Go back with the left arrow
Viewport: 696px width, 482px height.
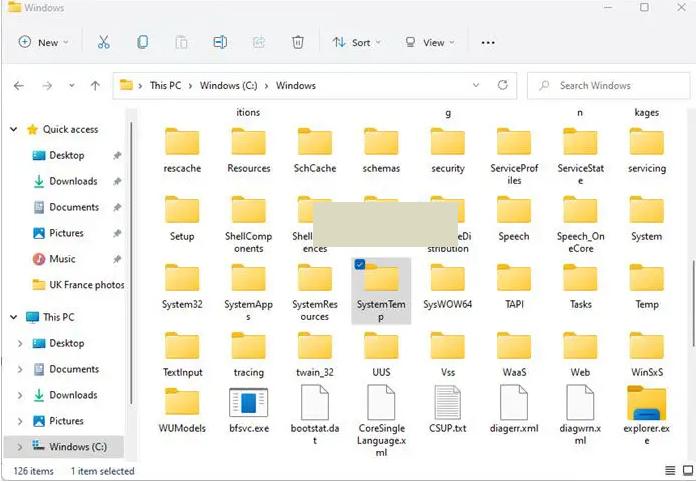coord(19,86)
